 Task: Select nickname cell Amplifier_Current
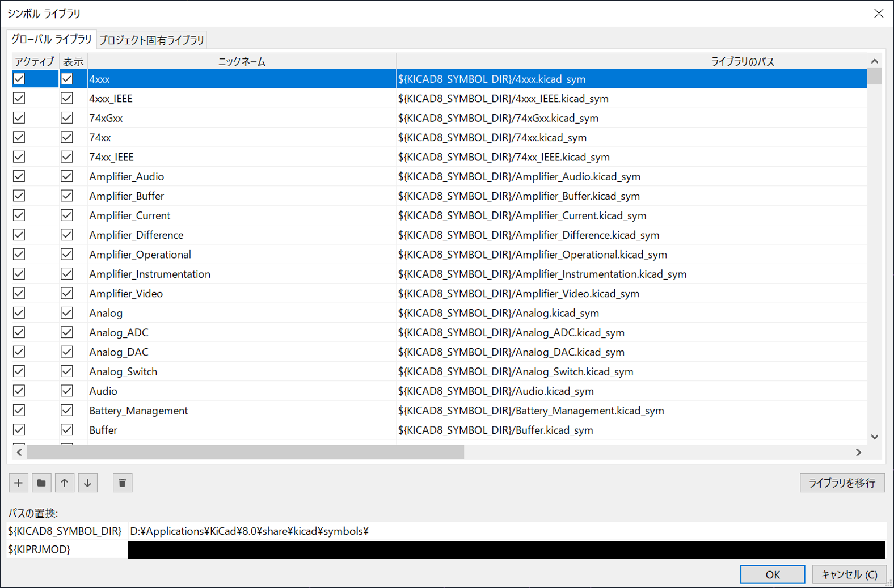pyautogui.click(x=242, y=215)
